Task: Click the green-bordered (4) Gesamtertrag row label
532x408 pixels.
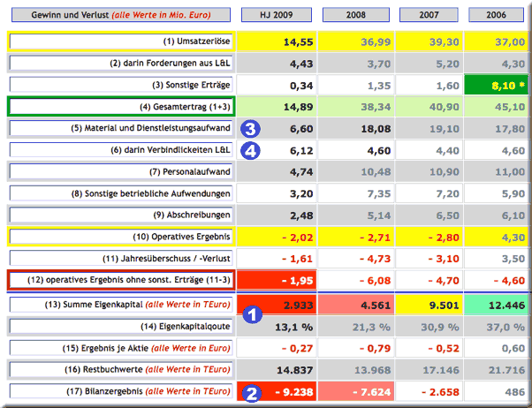Action: point(119,107)
